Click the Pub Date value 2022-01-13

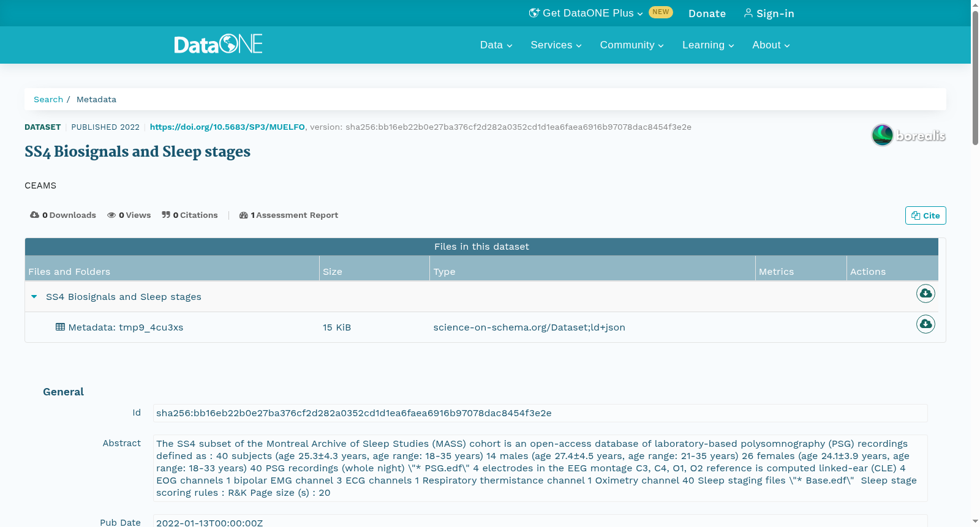[540, 521]
